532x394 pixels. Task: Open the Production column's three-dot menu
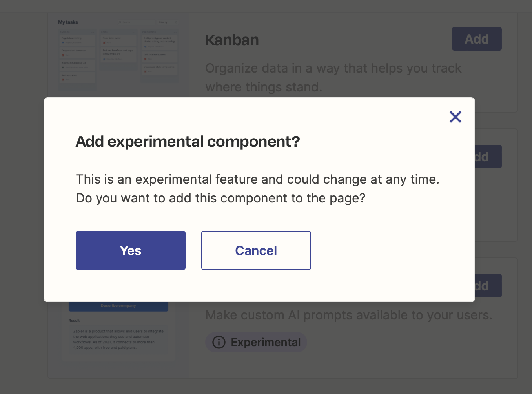pos(175,32)
